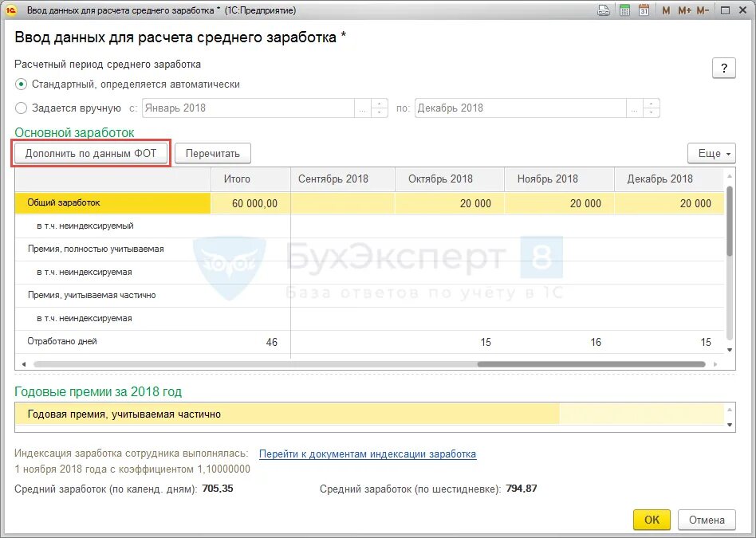Viewport: 756px width, 538px height.
Task: Open the calendar icon in title bar
Action: tap(644, 10)
